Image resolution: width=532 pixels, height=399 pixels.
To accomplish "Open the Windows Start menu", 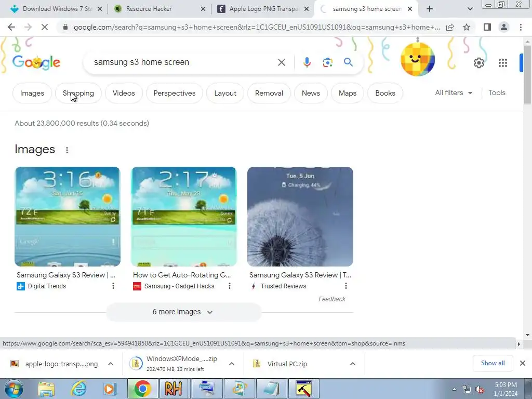I will pyautogui.click(x=14, y=389).
